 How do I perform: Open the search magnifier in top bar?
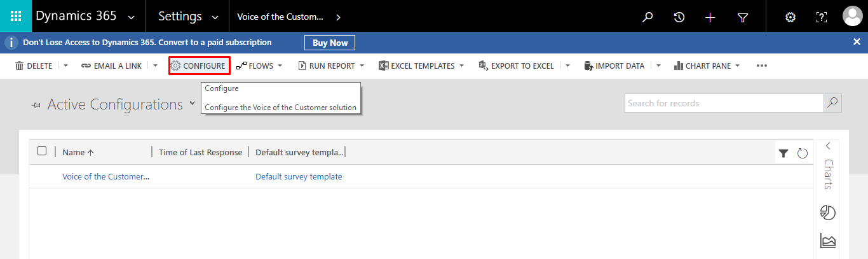[648, 17]
